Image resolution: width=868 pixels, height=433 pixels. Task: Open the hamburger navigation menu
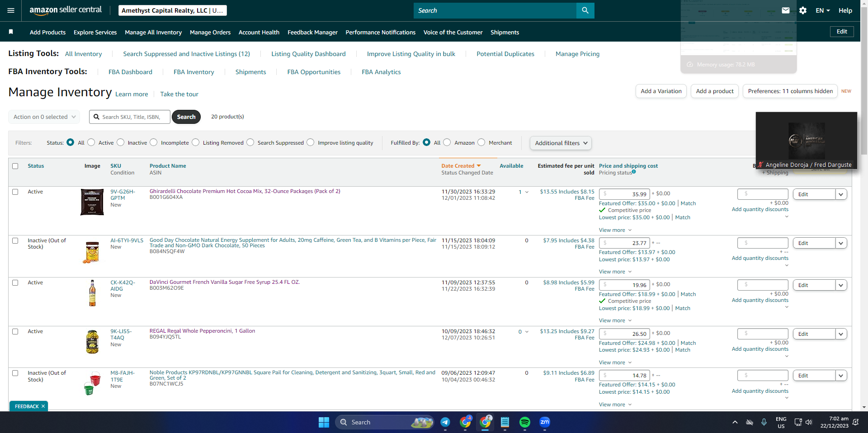11,10
